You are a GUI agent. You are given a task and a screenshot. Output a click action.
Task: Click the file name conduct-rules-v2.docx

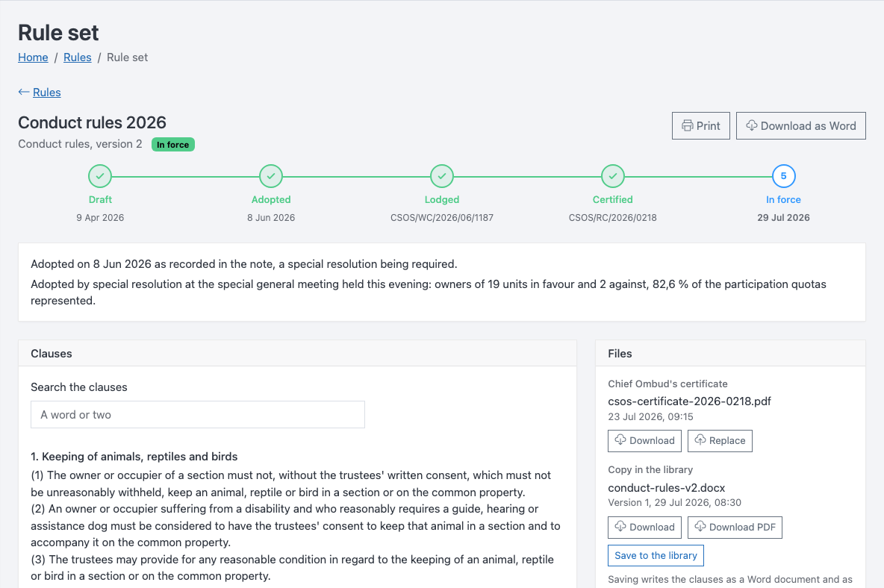(667, 488)
